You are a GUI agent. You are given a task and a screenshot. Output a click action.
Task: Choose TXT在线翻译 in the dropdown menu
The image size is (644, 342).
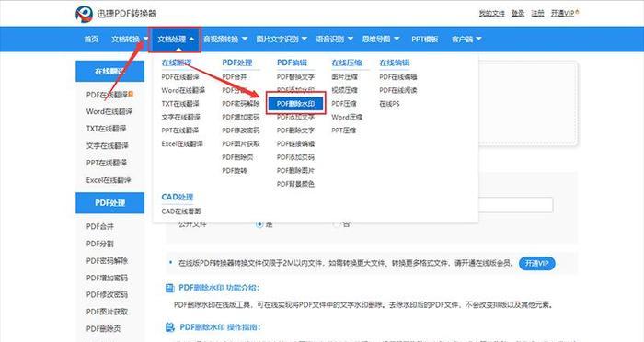coord(180,104)
